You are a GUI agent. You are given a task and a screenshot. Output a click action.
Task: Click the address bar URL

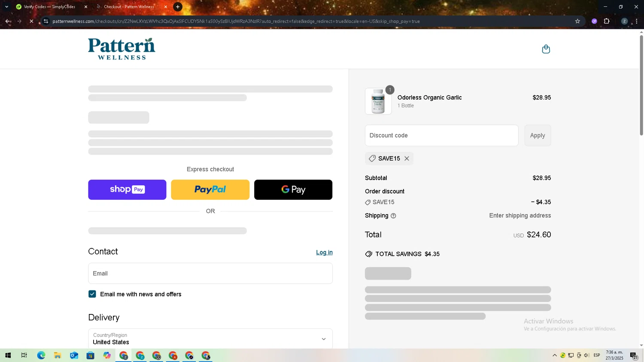click(236, 21)
